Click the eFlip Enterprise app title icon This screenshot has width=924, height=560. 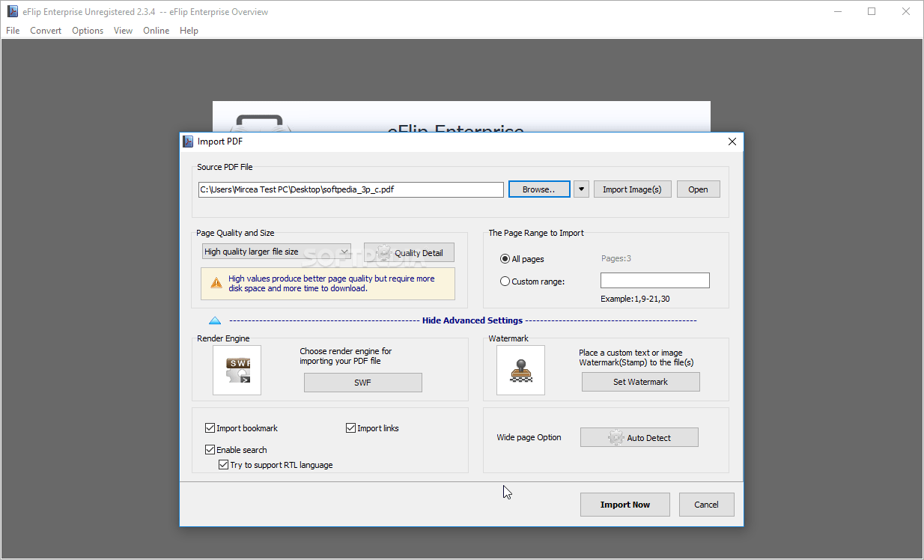pos(12,11)
